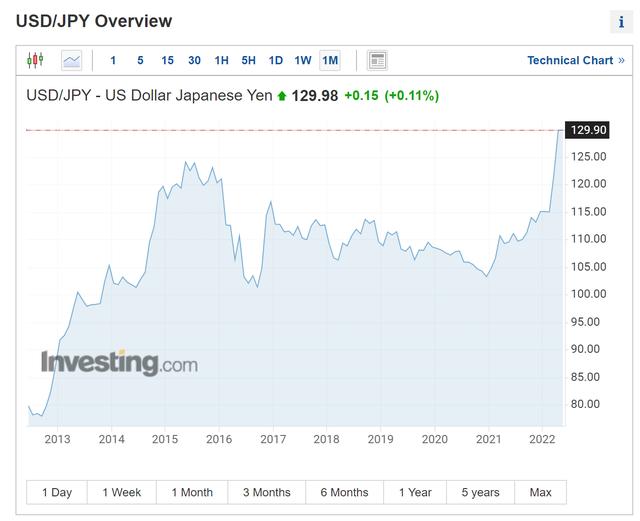The width and height of the screenshot is (640, 521).
Task: Switch range to 5 years
Action: pos(480,492)
